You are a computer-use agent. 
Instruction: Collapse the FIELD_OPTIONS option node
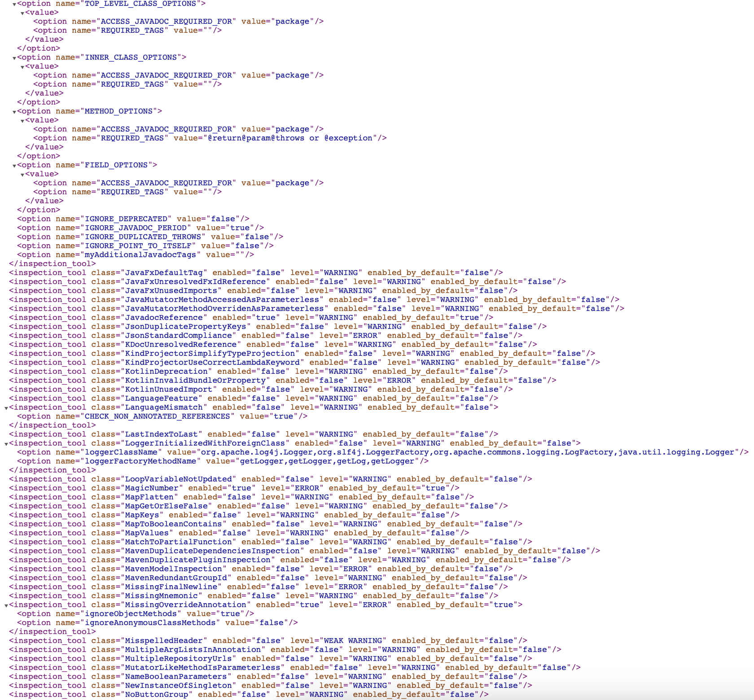pos(14,166)
